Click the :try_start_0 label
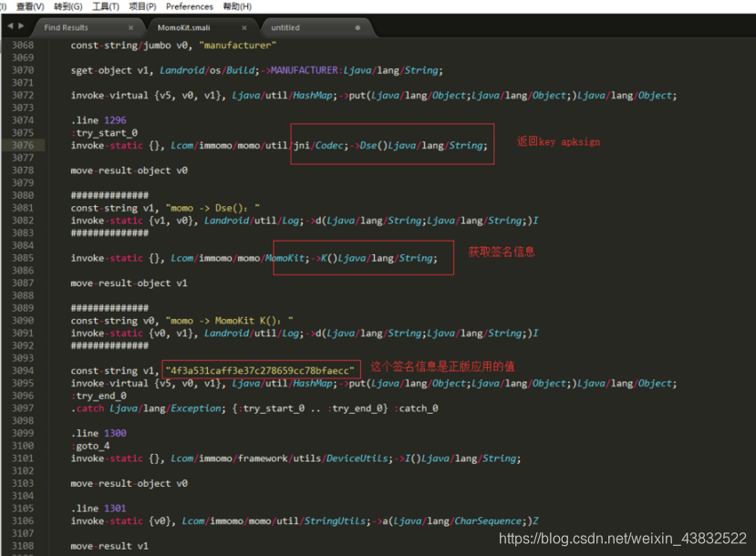Image resolution: width=756 pixels, height=556 pixels. [104, 133]
